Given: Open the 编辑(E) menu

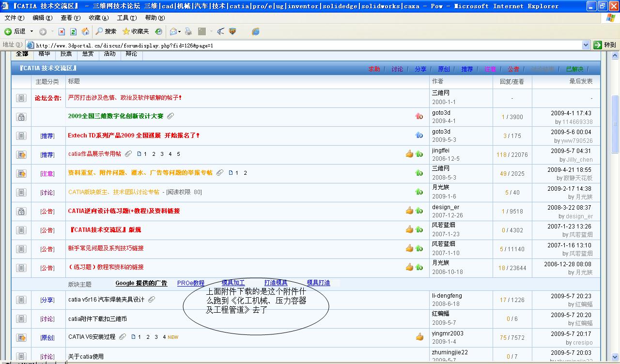Looking at the screenshot, I should 42,18.
